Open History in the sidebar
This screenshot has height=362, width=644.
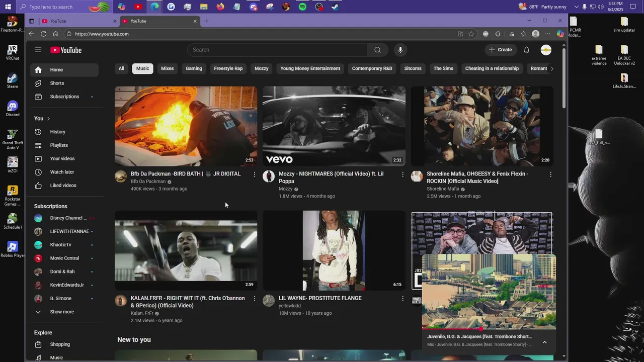click(x=64, y=132)
